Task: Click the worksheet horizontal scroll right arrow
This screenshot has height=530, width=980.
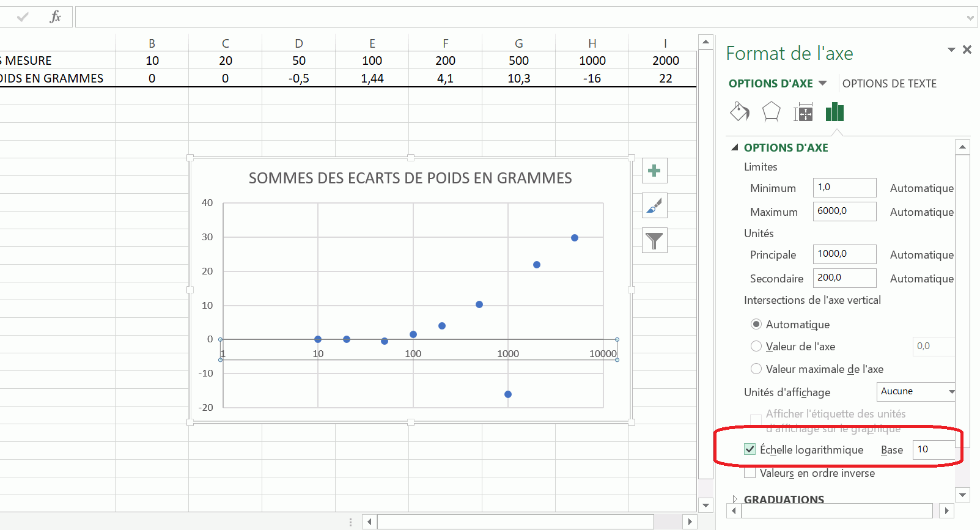Action: click(690, 522)
